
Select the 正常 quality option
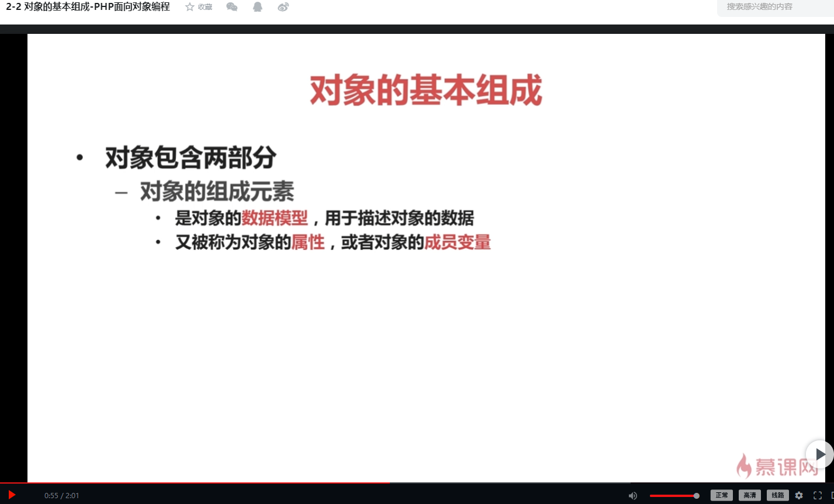722,495
